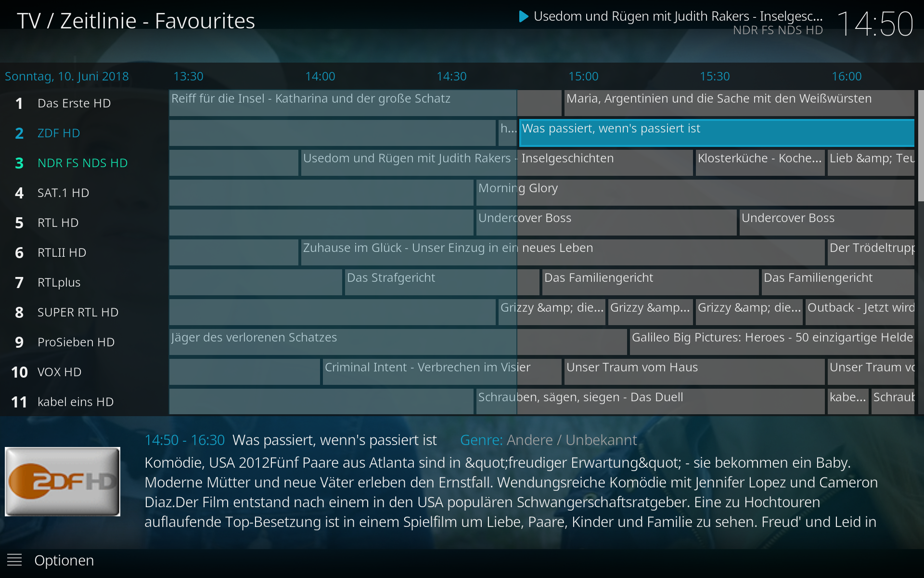
Task: Select channel NDR FS NDS HD
Action: click(x=82, y=163)
